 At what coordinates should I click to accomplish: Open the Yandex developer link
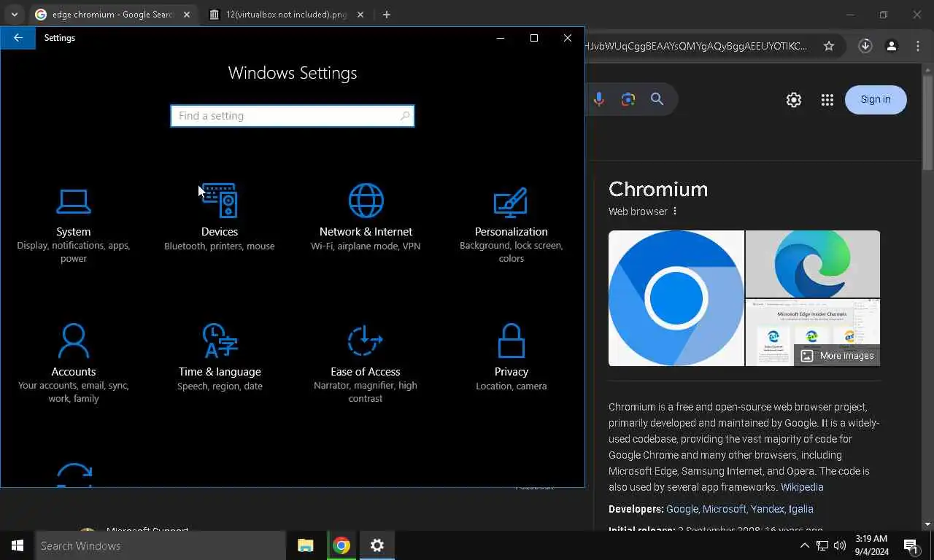[x=767, y=509]
